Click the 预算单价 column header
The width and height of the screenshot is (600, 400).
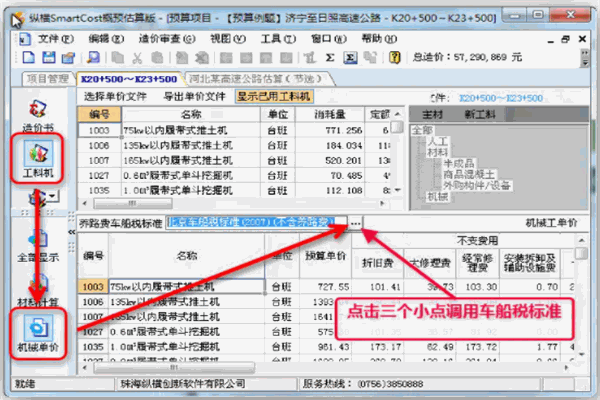(x=326, y=256)
